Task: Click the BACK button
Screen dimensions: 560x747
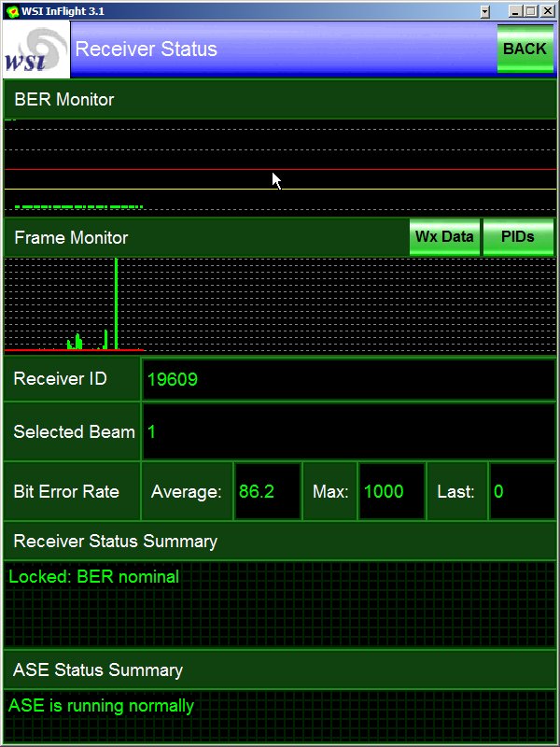Action: 525,49
